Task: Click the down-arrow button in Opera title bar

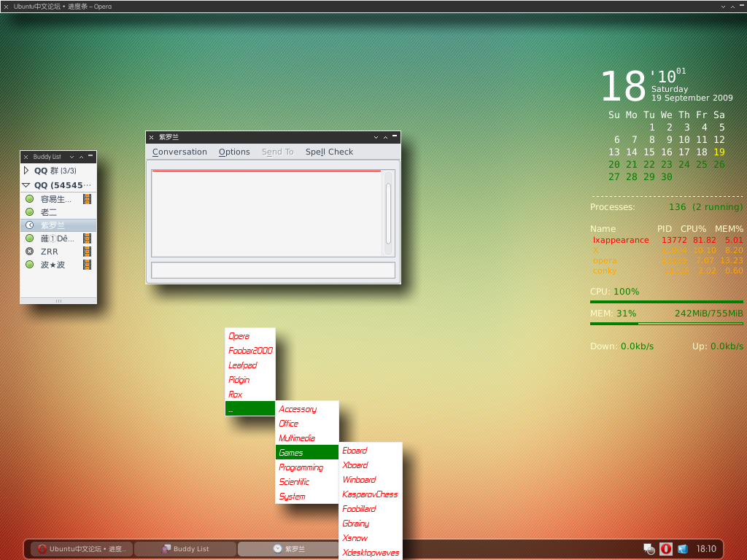Action: [x=723, y=7]
